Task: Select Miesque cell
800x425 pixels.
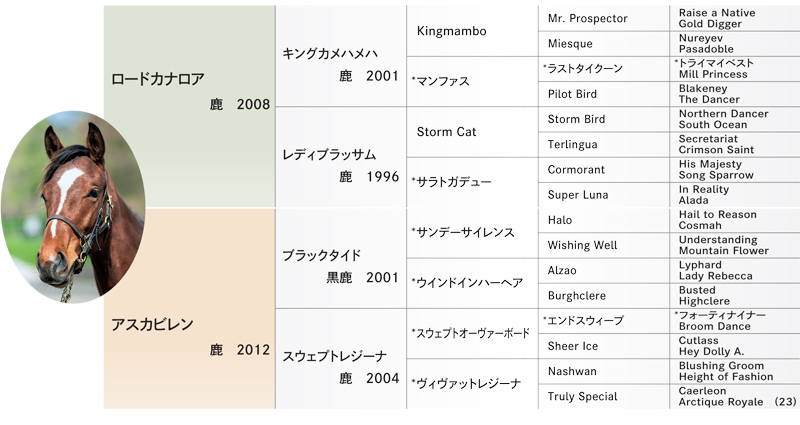Action: 604,44
